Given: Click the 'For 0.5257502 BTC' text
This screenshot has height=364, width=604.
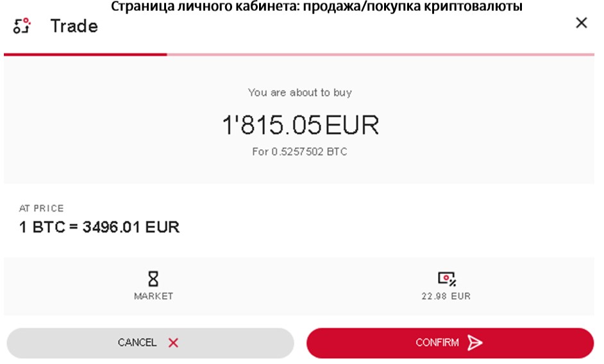Looking at the screenshot, I should pyautogui.click(x=299, y=151).
